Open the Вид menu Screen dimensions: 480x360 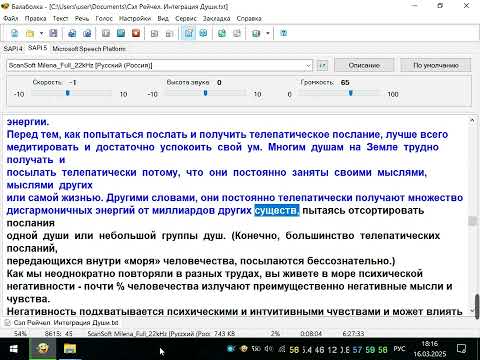(163, 19)
